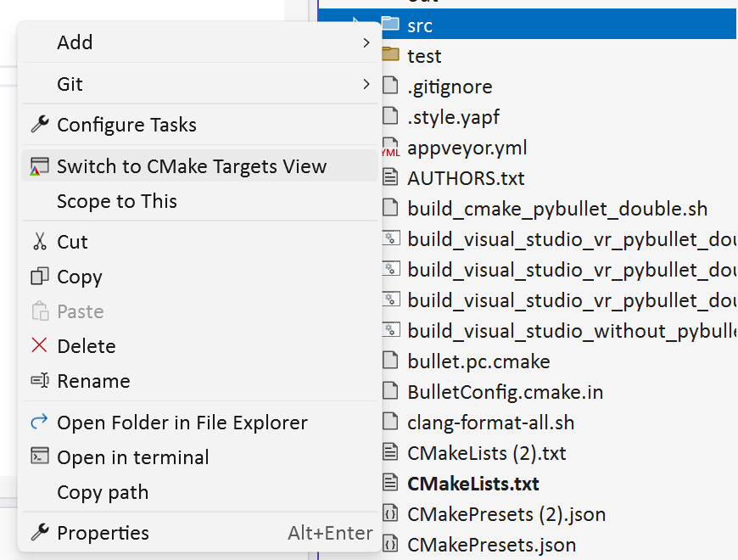Open the Add submenu chevron
The width and height of the screenshot is (738, 560).
click(x=367, y=42)
